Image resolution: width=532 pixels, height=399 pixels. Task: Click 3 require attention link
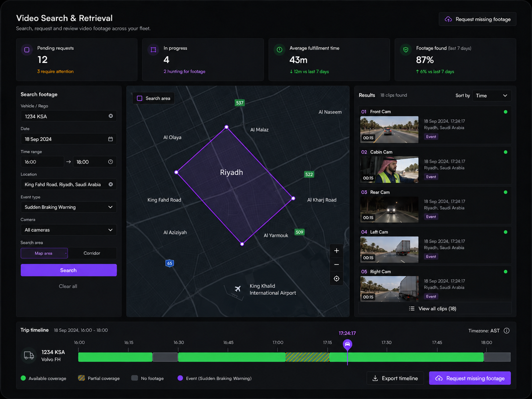(55, 71)
